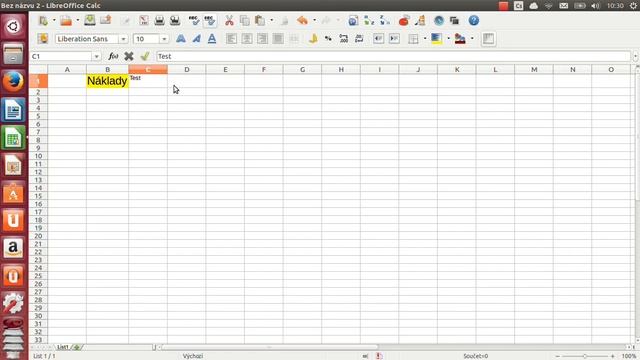Expand the font color dropdown arrow
This screenshot has width=640, height=360.
click(472, 39)
